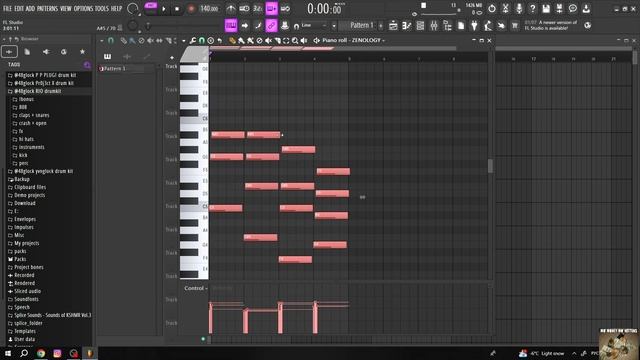Collapse the #48glock RIO drumkit folder
Viewport: 640px width, 360px height.
pos(37,91)
